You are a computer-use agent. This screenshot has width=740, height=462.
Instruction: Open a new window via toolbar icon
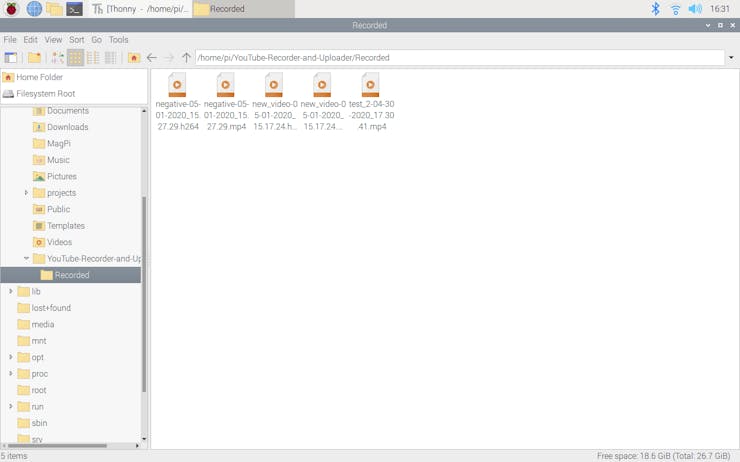point(10,58)
